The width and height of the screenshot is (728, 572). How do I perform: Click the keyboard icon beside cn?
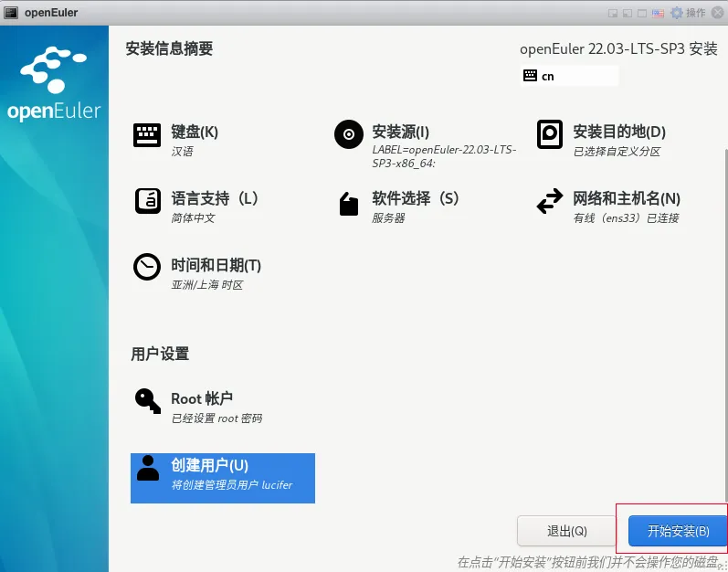coord(530,76)
